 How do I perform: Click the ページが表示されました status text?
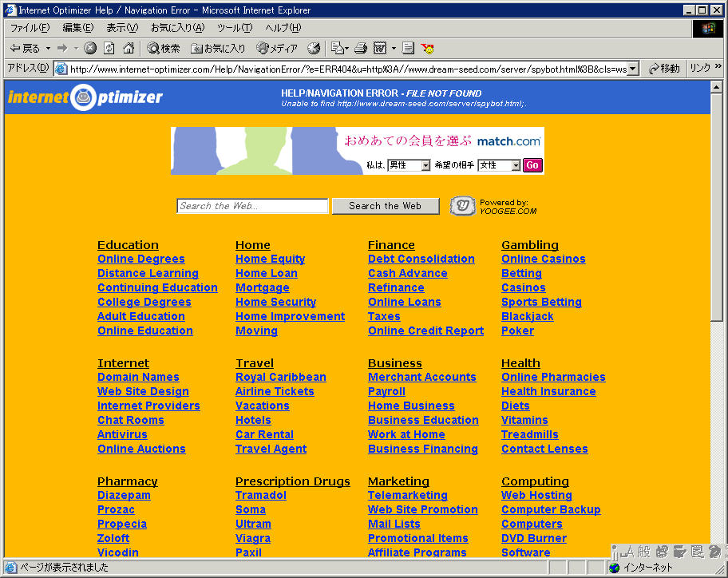point(64,568)
